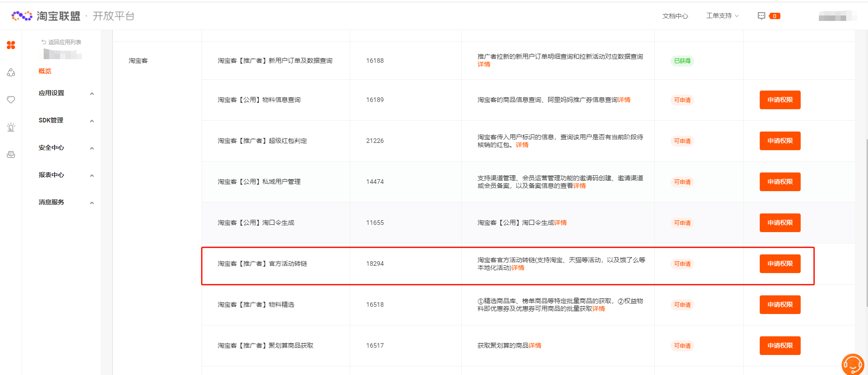The width and height of the screenshot is (868, 375).
Task: Select text 淘宝客【公用】私域用户管理
Action: pyautogui.click(x=259, y=182)
